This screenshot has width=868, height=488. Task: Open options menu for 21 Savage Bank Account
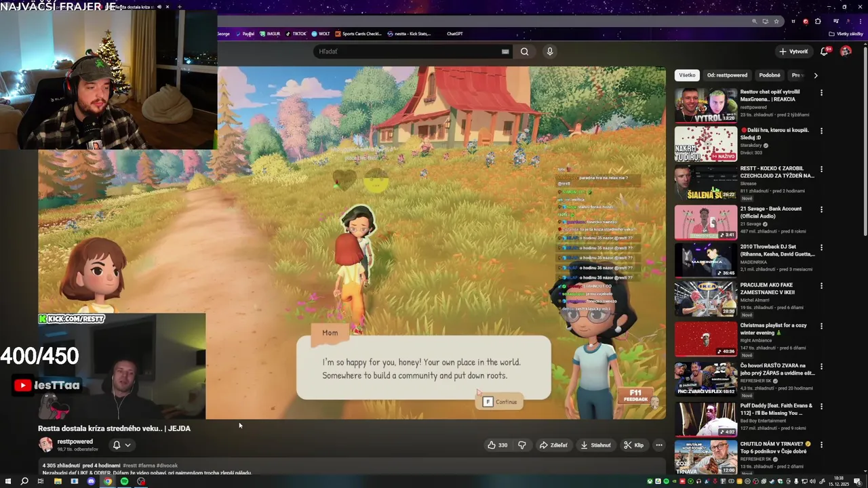pyautogui.click(x=821, y=209)
